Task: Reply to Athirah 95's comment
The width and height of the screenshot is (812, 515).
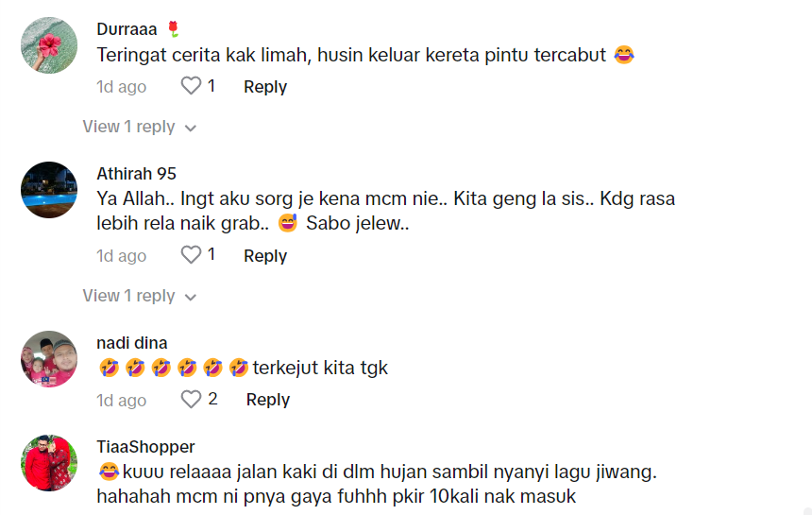Action: [x=264, y=256]
